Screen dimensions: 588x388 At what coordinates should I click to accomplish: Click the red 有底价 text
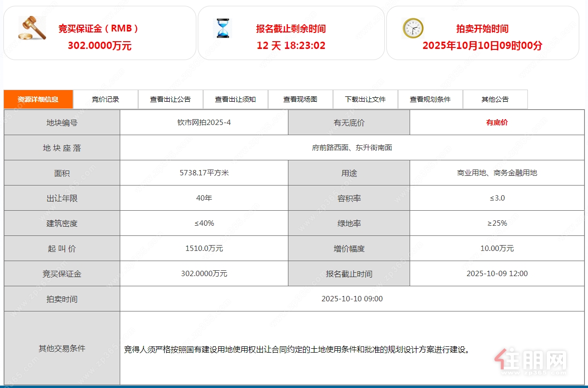click(497, 123)
